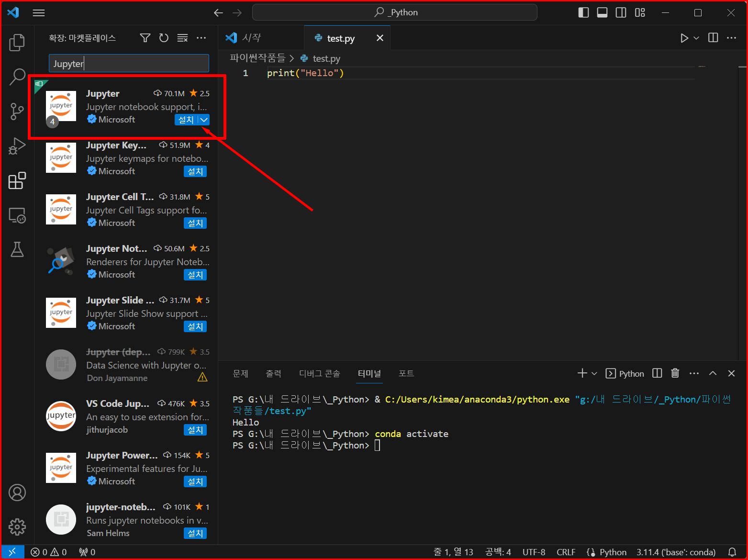
Task: Kill terminal with trash icon
Action: click(675, 373)
